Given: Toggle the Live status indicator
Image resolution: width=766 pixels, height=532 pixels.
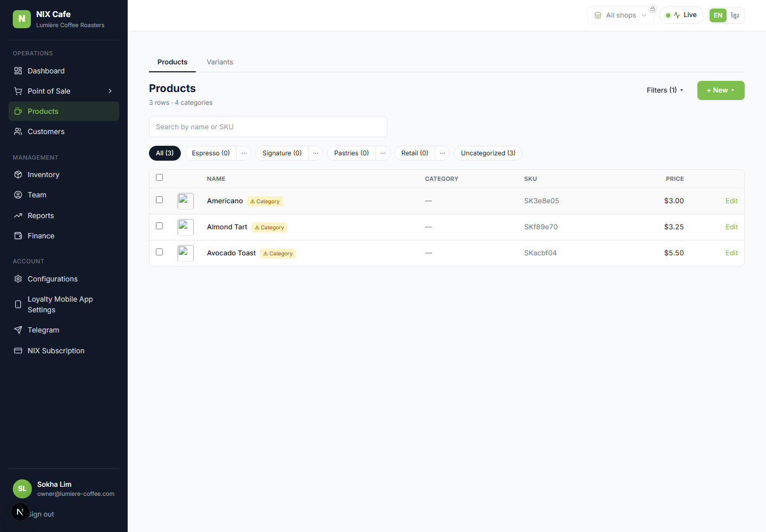Looking at the screenshot, I should click(x=681, y=15).
